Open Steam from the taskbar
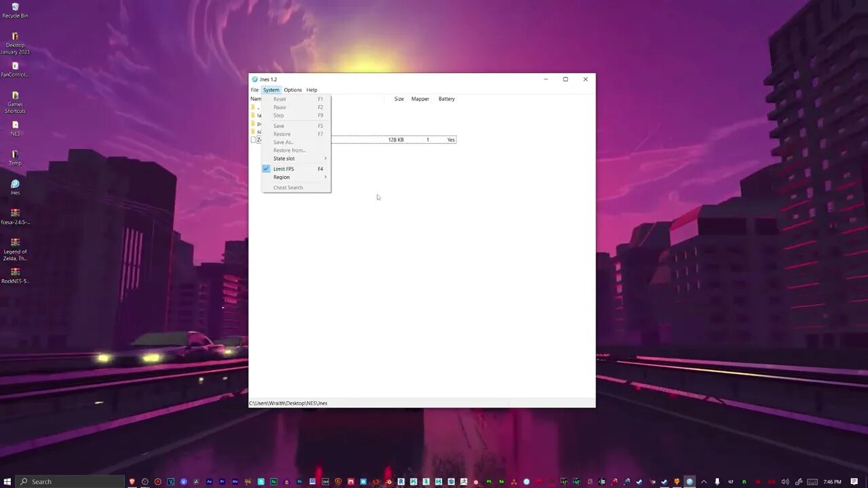 click(x=639, y=481)
